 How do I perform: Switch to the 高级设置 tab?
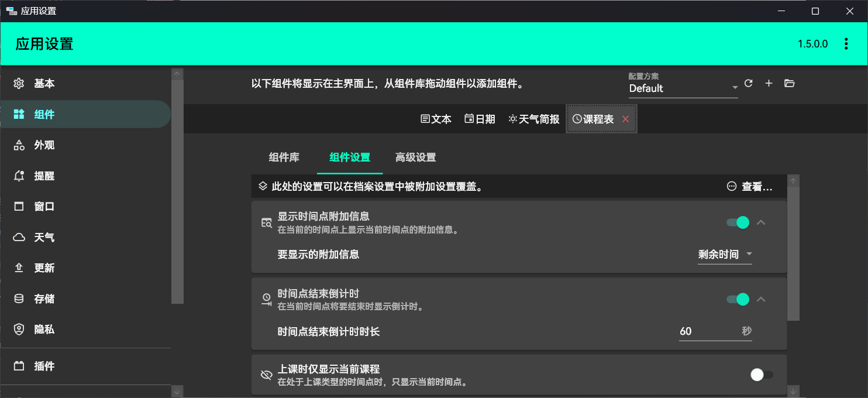[x=415, y=157]
